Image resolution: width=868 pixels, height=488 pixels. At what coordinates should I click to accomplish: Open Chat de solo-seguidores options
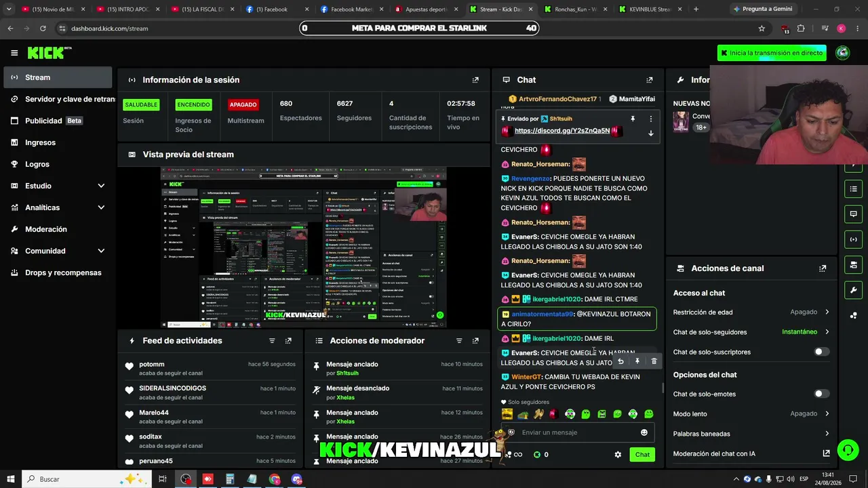point(751,332)
